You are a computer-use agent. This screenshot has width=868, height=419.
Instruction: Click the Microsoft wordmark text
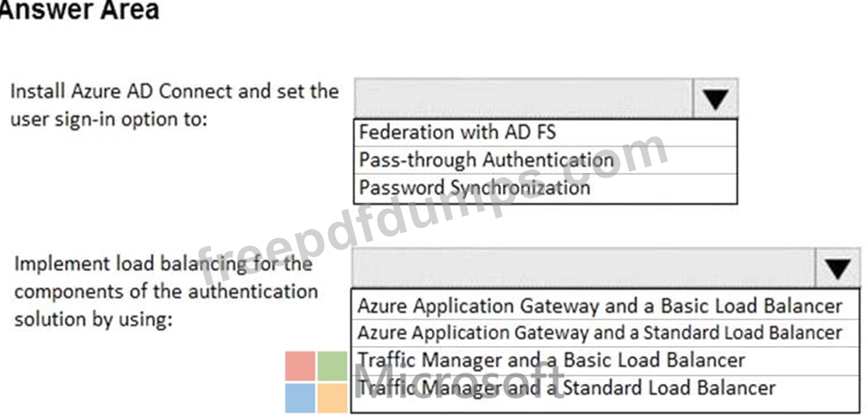(x=458, y=382)
